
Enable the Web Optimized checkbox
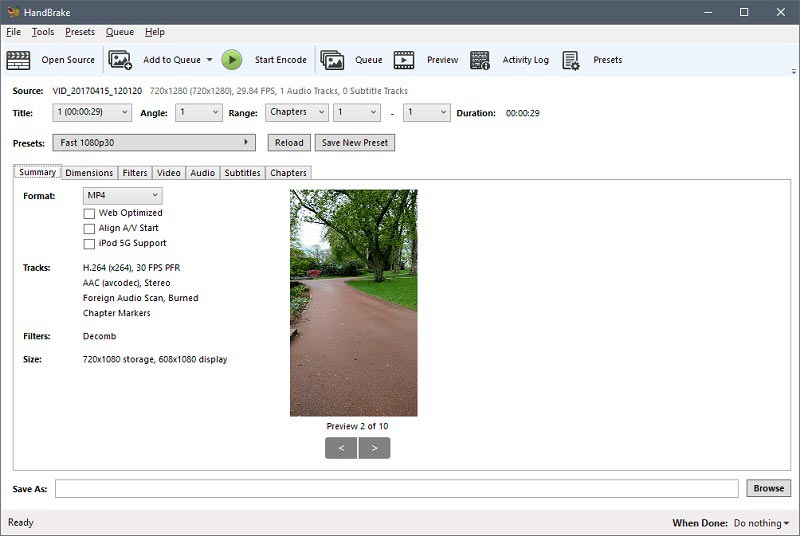click(90, 213)
